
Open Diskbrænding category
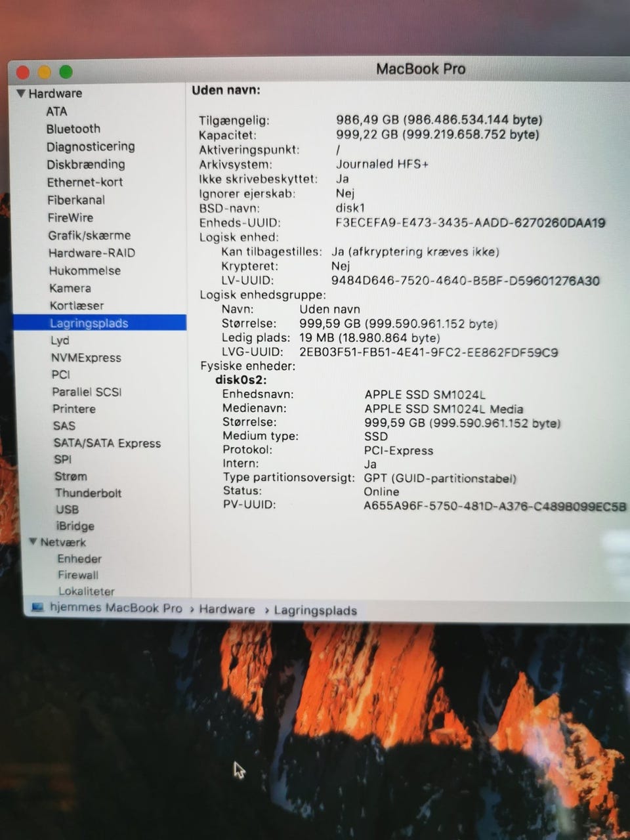point(85,165)
